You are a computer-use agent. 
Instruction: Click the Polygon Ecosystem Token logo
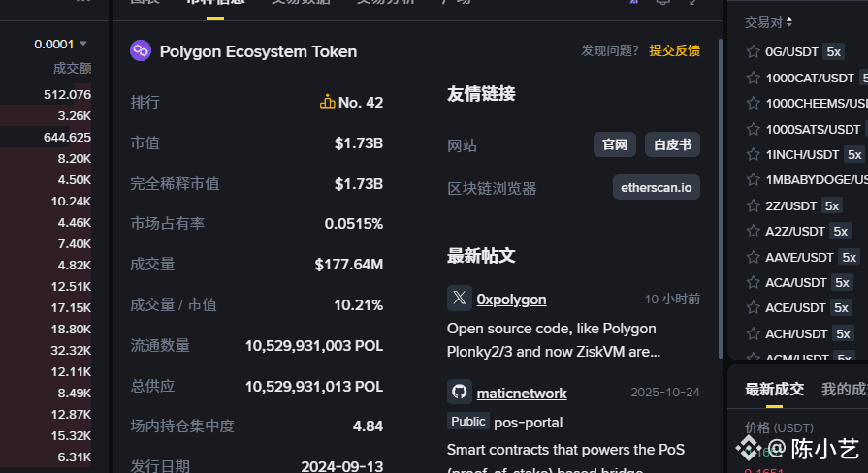coord(141,51)
